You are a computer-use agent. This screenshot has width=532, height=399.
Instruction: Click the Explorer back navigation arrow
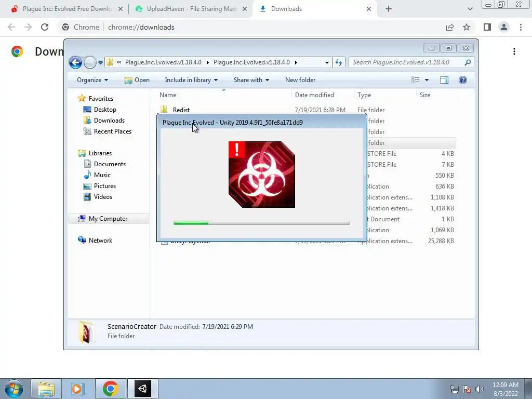click(x=75, y=62)
